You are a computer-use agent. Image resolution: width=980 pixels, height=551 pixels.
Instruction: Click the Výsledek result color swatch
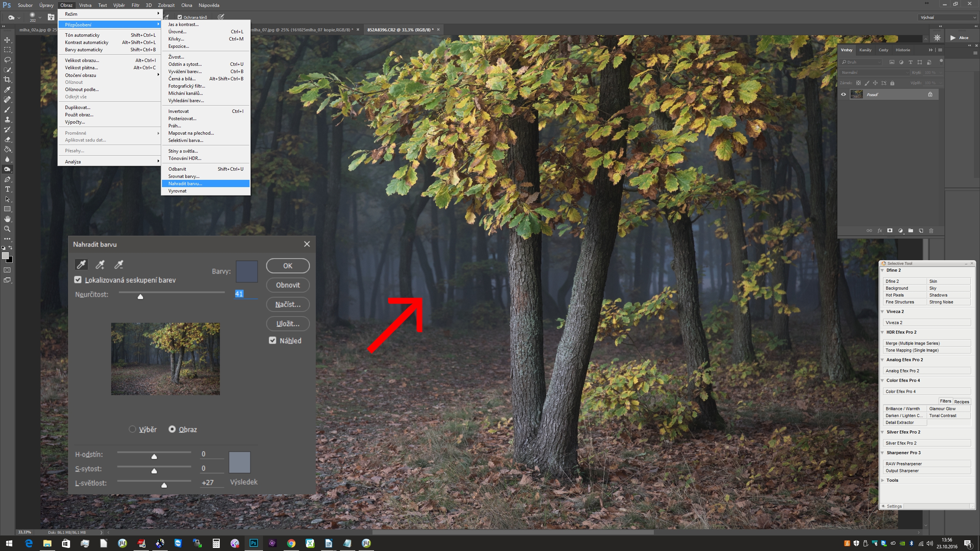click(240, 462)
